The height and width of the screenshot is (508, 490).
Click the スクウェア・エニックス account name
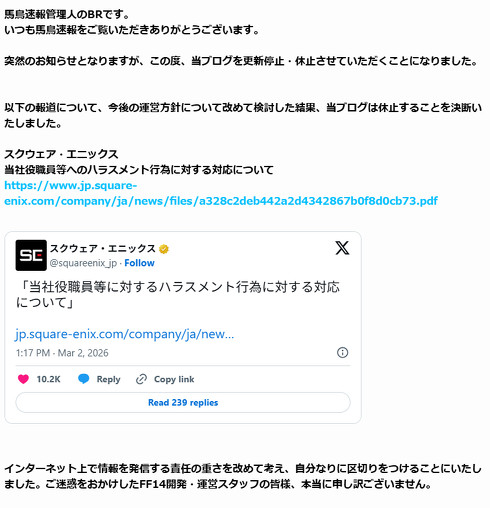coord(103,249)
